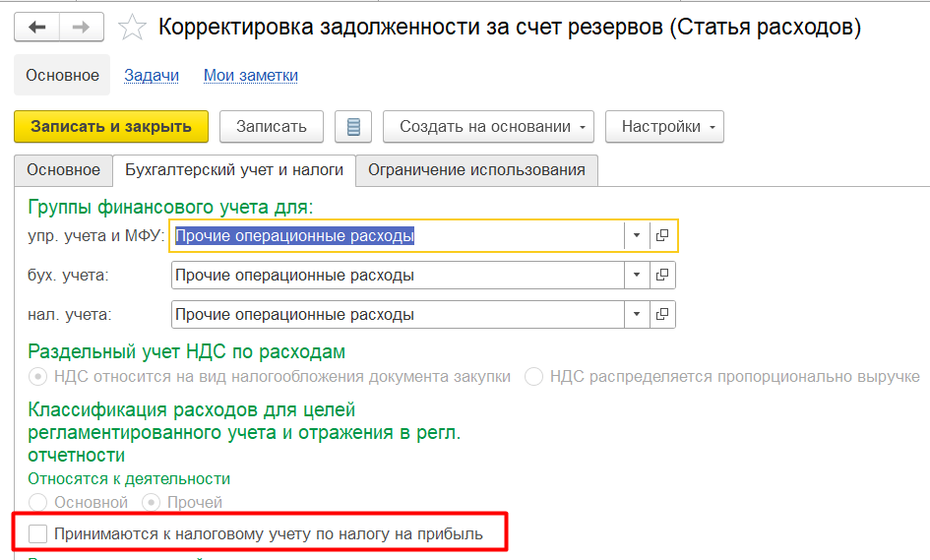Viewport: 930px width, 560px height.
Task: Switch to Ограничение использования tab
Action: point(476,170)
